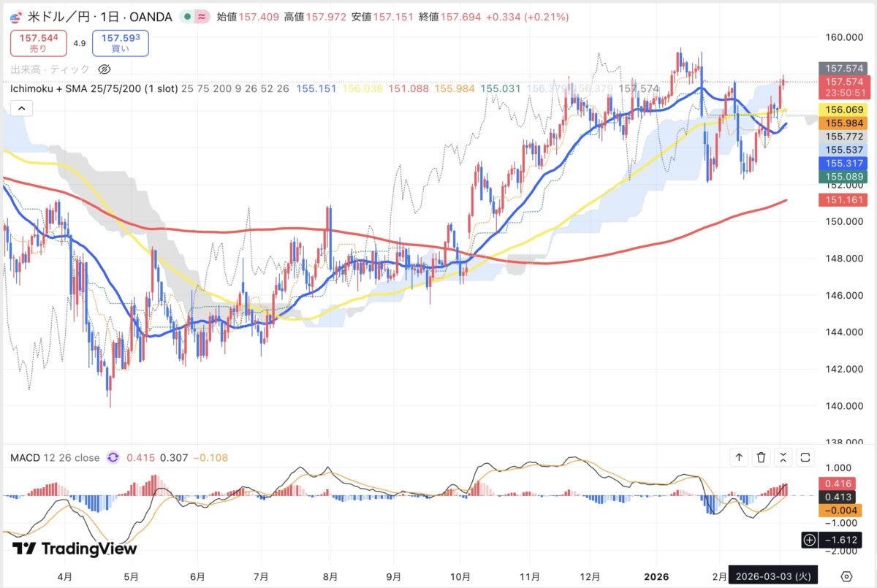Click the purple MACD refresh icon
This screenshot has width=877, height=588.
113,458
